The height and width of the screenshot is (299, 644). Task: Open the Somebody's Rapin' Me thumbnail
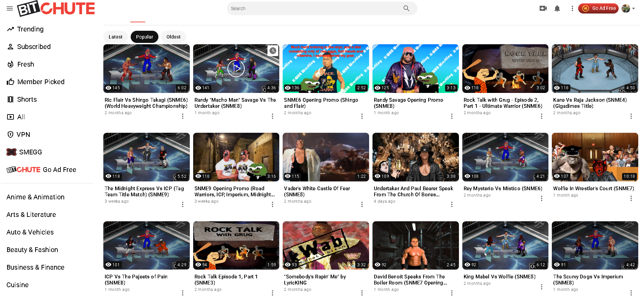(326, 246)
